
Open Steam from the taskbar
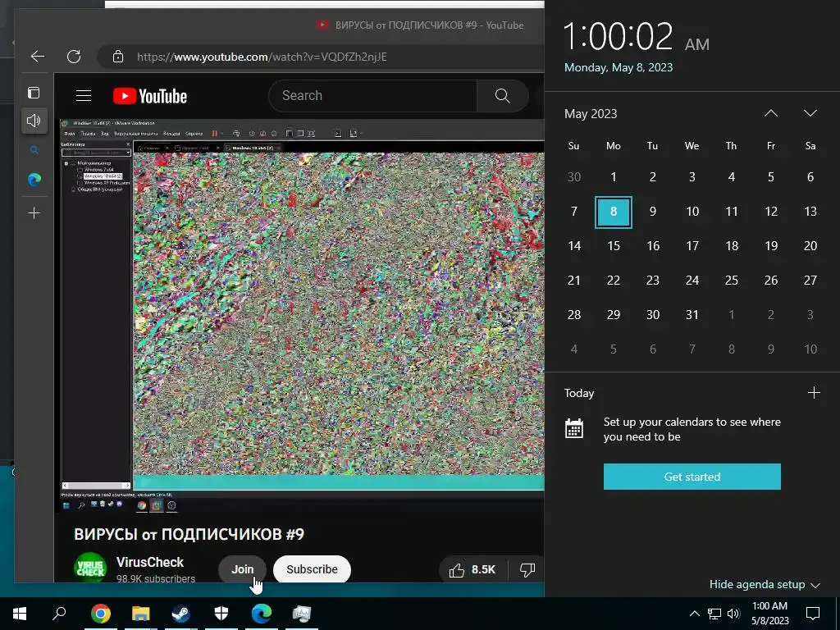181,614
